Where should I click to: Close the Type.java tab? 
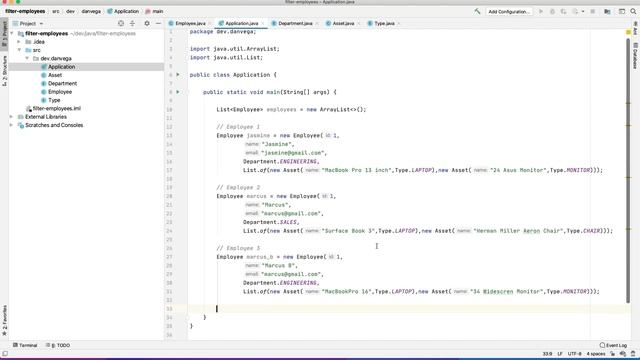click(x=399, y=24)
